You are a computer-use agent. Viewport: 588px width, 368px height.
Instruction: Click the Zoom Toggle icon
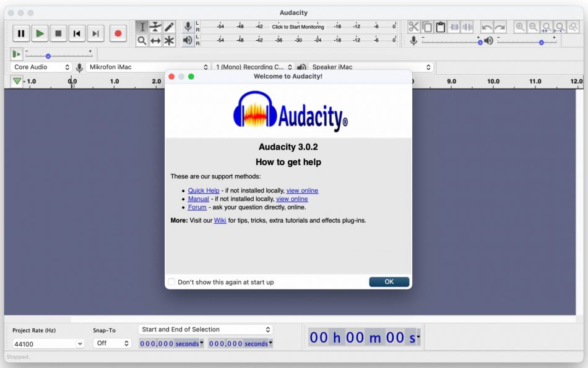(573, 27)
